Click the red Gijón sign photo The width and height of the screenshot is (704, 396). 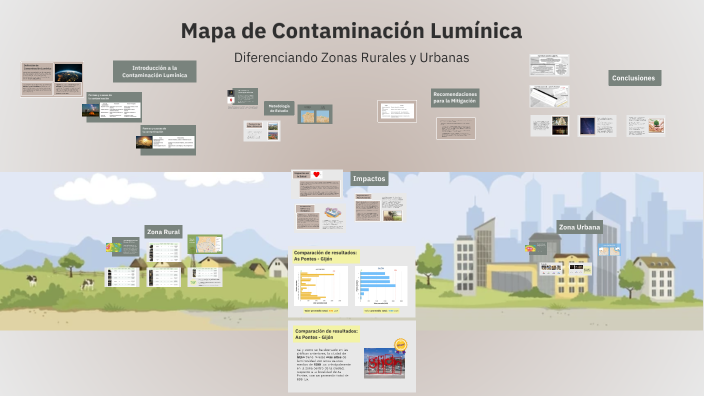pos(384,363)
